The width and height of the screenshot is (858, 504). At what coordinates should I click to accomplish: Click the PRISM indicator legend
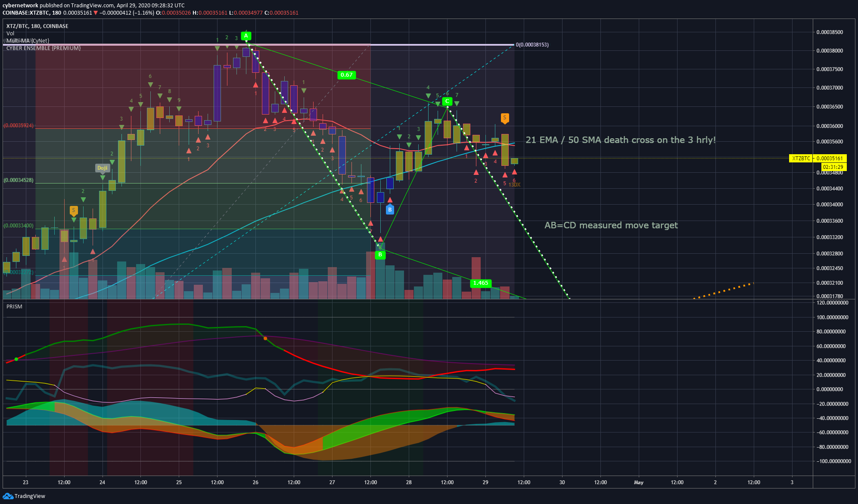tap(14, 306)
